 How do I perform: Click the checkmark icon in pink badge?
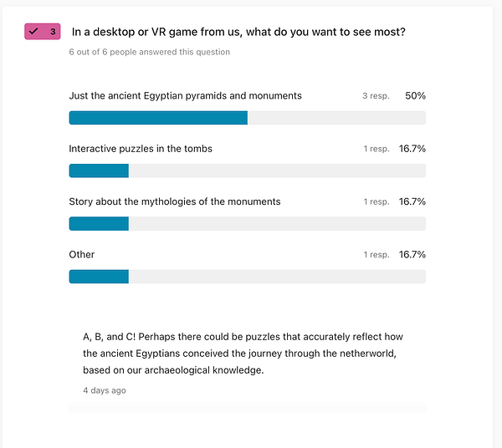33,32
